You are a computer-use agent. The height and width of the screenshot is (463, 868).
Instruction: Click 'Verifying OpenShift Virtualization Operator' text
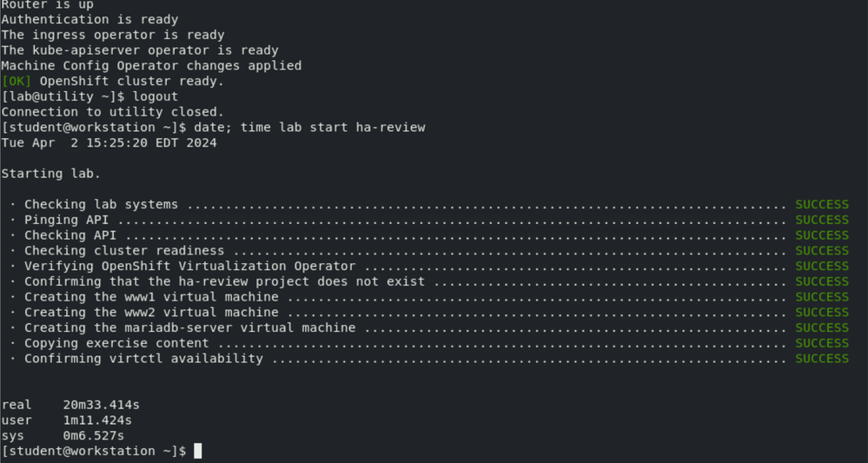pyautogui.click(x=189, y=266)
